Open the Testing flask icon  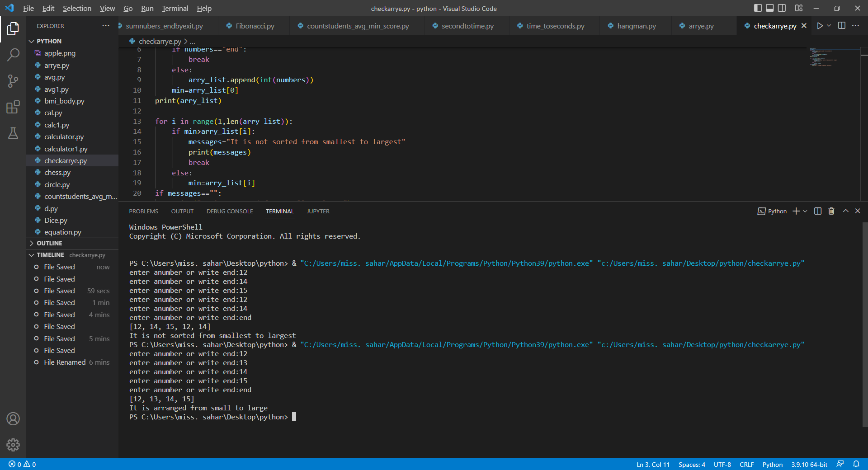13,133
